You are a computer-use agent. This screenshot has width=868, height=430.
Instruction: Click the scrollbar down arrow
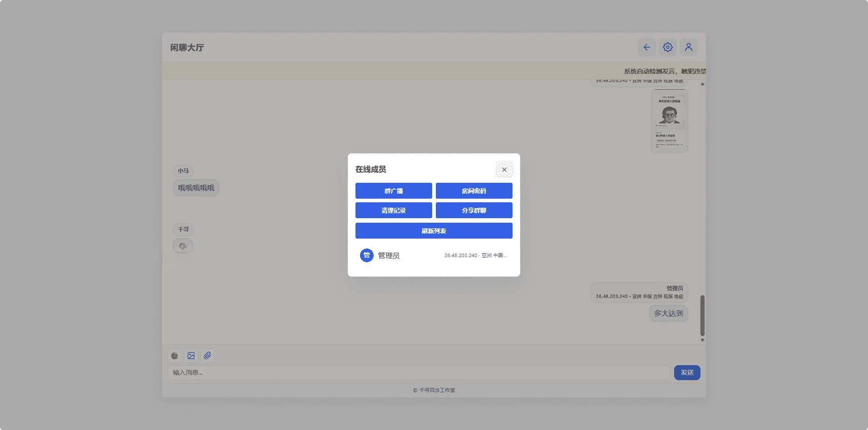click(x=702, y=340)
